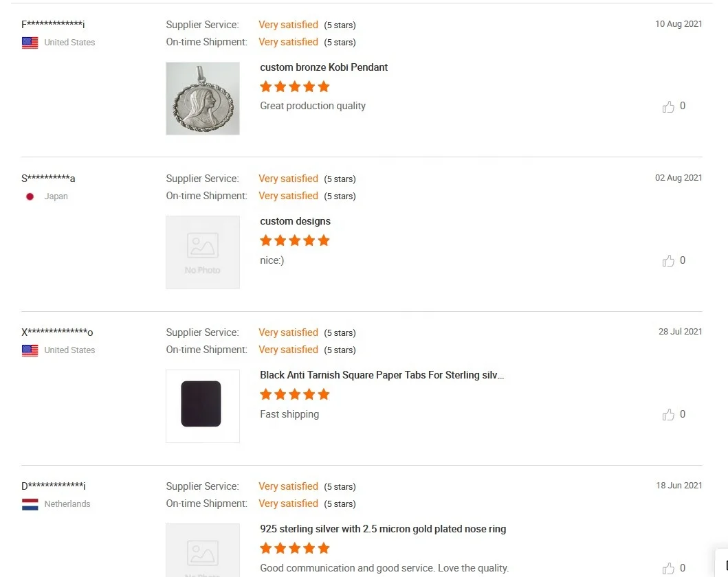Give thumbs-up to the 'Fast shipping' review

(x=668, y=415)
